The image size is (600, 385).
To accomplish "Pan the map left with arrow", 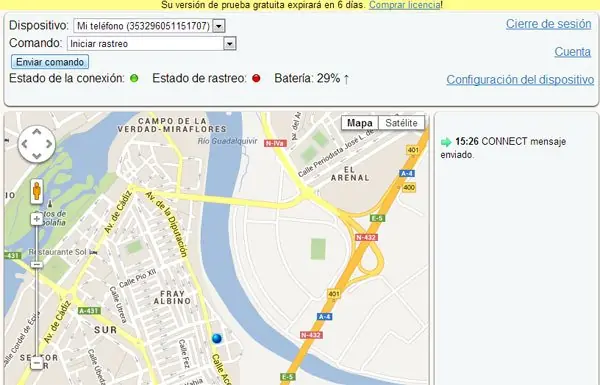I will [24, 144].
